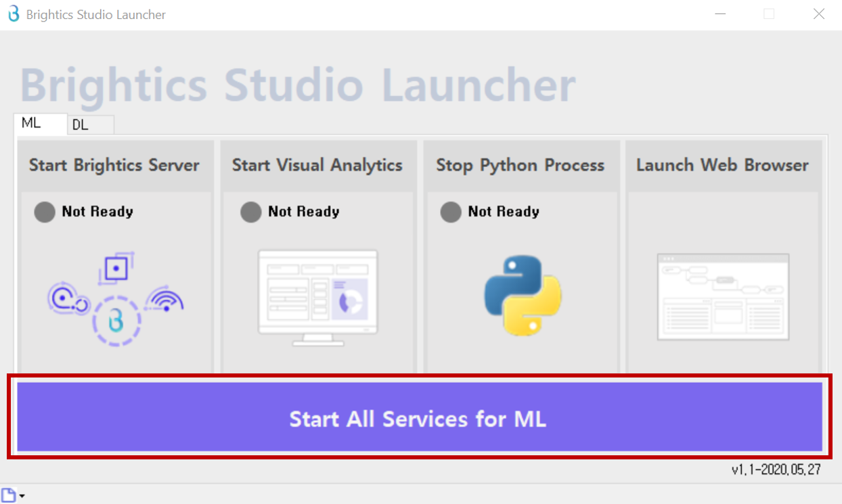This screenshot has width=842, height=504.
Task: Click the Brightics Server network illustration icon
Action: click(116, 299)
